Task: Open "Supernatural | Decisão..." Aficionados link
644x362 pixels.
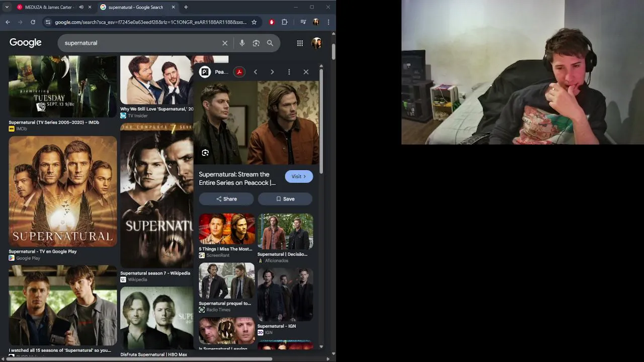Action: (282, 254)
